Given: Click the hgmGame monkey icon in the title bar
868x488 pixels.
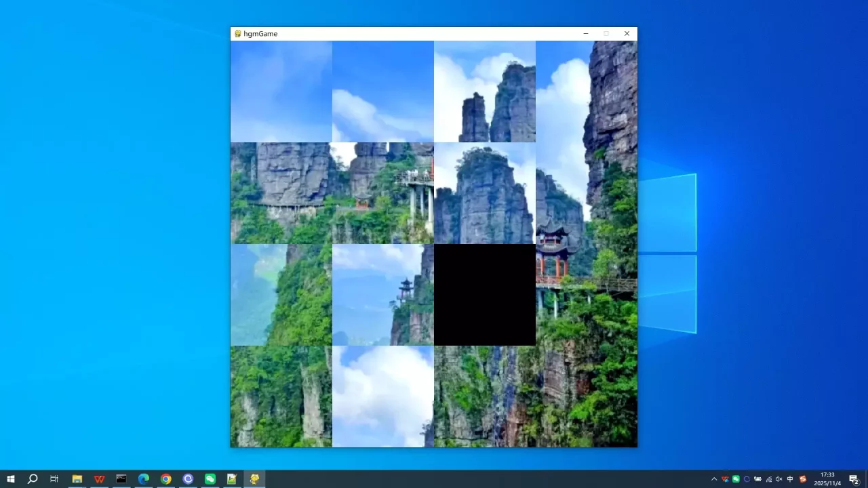Looking at the screenshot, I should point(238,33).
